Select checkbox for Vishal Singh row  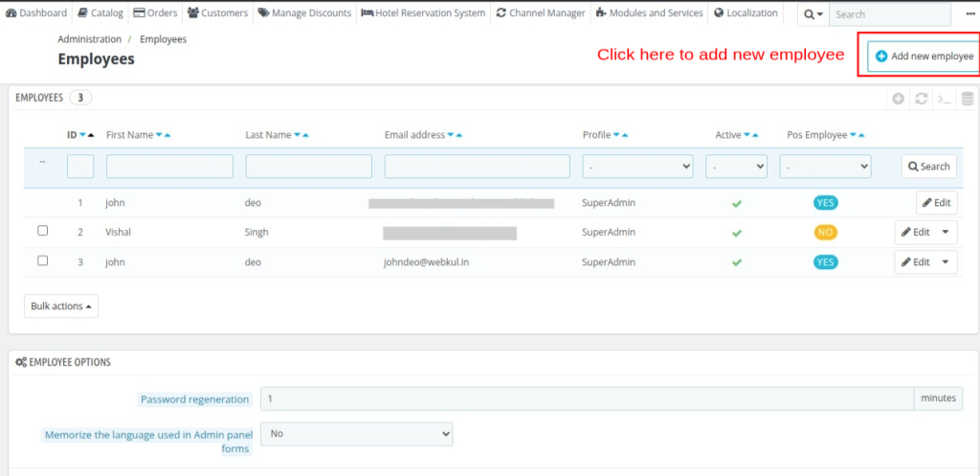pyautogui.click(x=42, y=231)
